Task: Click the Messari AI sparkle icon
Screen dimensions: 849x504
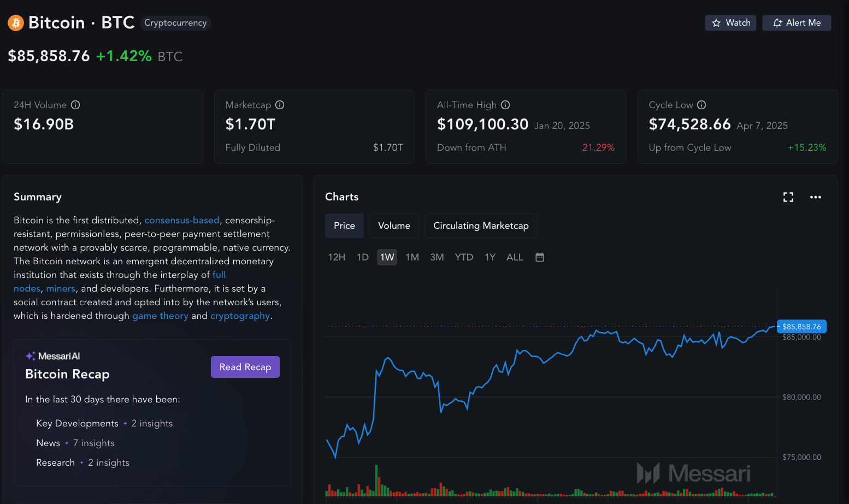Action: [31, 356]
